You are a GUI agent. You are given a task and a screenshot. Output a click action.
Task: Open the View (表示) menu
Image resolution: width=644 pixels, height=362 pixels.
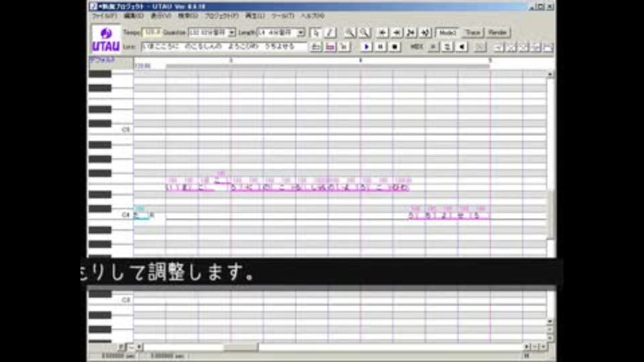(x=160, y=16)
